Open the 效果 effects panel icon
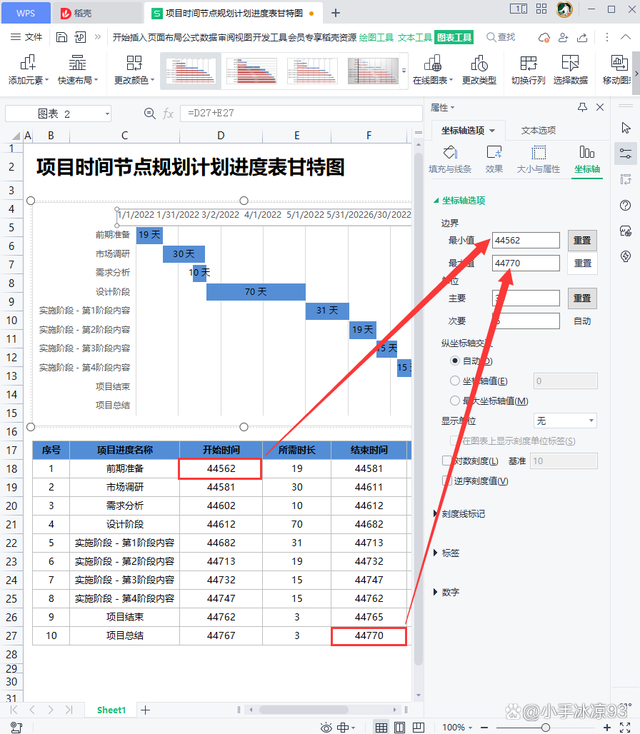Image resolution: width=640 pixels, height=734 pixels. click(x=494, y=159)
